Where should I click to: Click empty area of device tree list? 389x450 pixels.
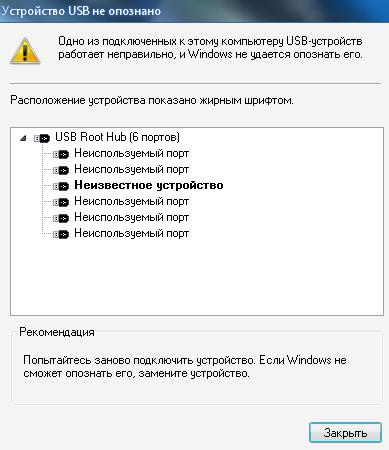(x=197, y=277)
